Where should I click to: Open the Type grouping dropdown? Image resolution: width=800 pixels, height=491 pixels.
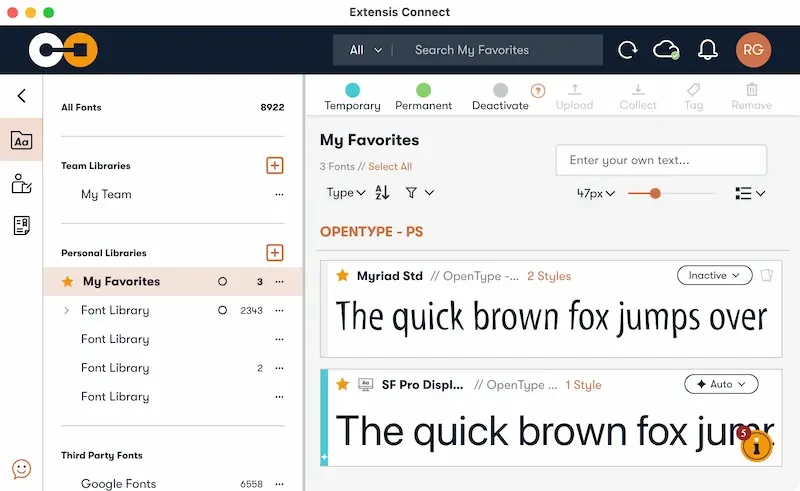[346, 192]
